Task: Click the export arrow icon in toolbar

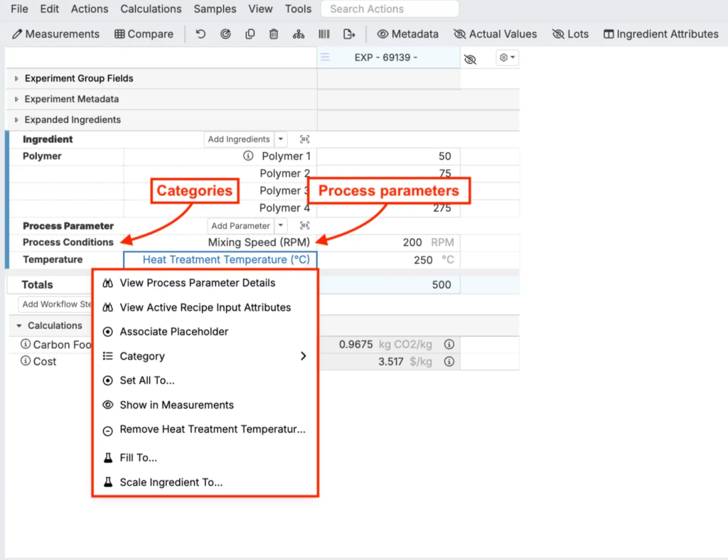Action: coord(348,34)
